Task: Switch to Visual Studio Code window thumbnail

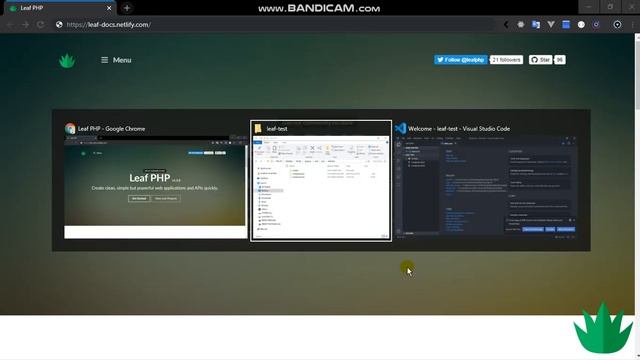Action: [486, 187]
